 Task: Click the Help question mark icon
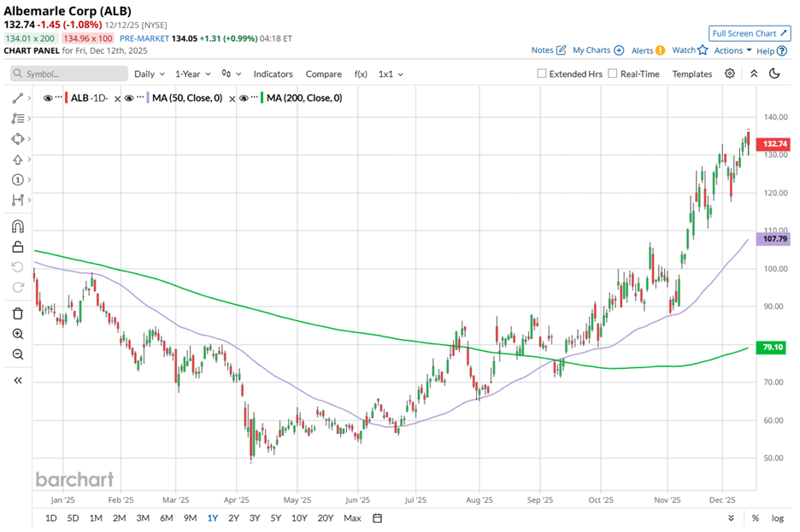tap(782, 51)
